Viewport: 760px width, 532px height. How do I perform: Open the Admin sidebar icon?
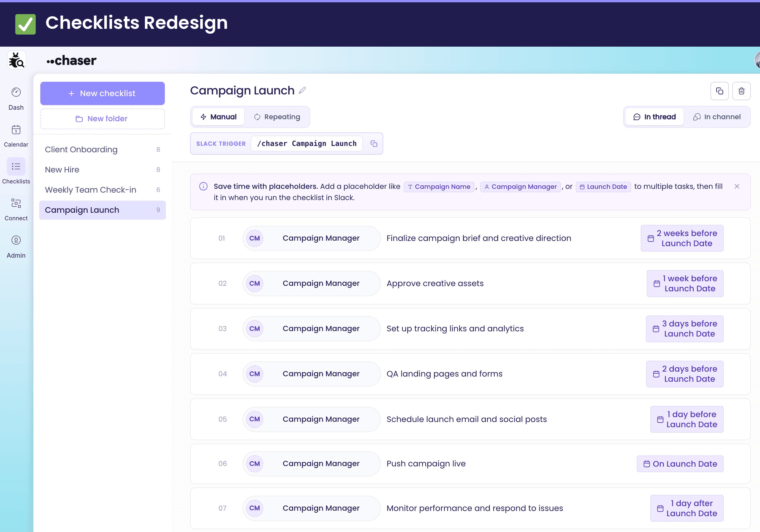pos(16,240)
